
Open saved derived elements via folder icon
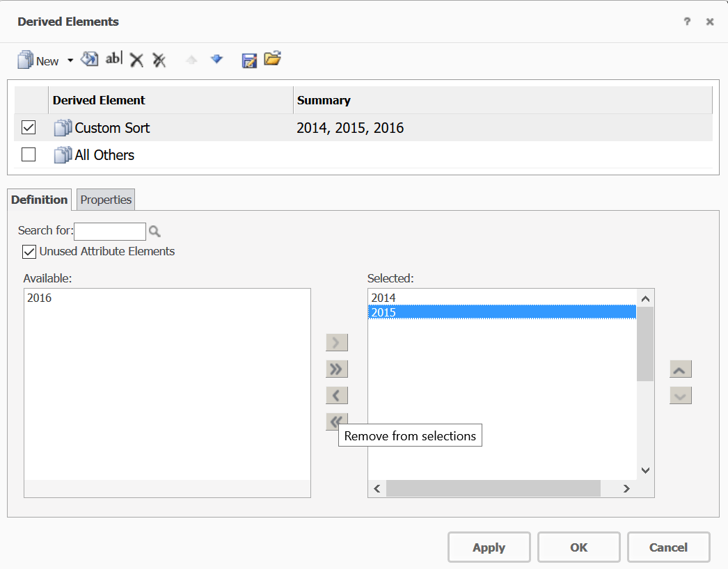(x=273, y=58)
